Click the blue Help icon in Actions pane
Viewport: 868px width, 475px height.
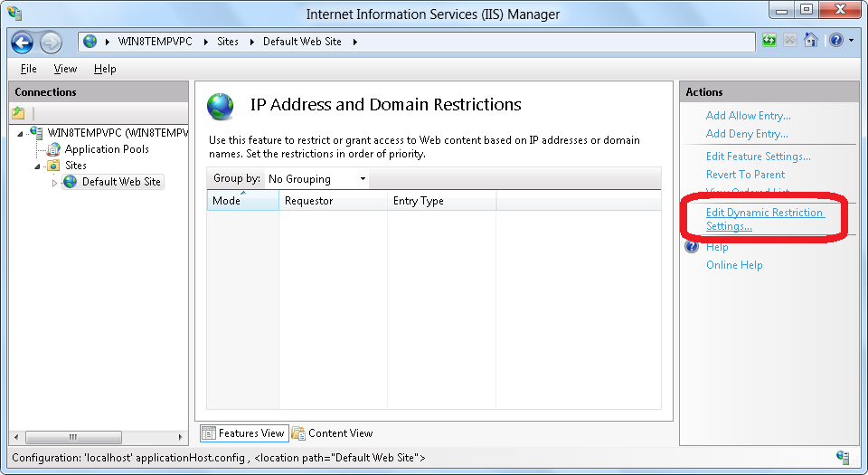(693, 247)
